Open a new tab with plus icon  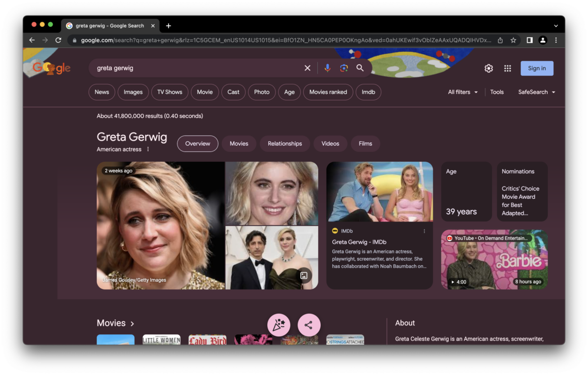coord(168,26)
